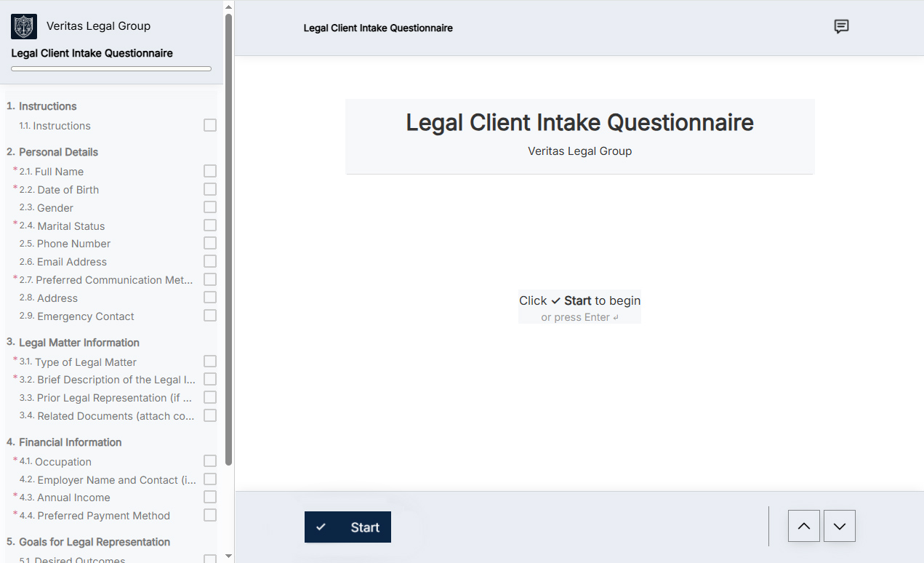The height and width of the screenshot is (563, 924).
Task: Click the down arrow navigation button
Action: pyautogui.click(x=840, y=526)
